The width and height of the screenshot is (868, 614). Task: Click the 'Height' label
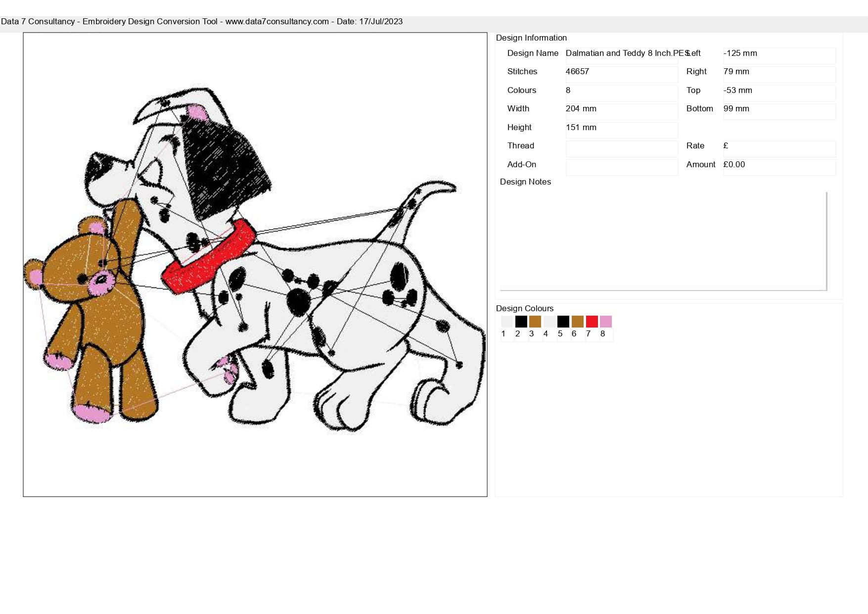(519, 127)
